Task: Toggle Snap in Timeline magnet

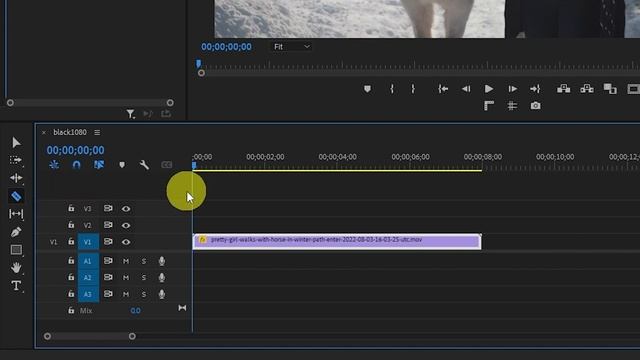Action: click(x=76, y=165)
